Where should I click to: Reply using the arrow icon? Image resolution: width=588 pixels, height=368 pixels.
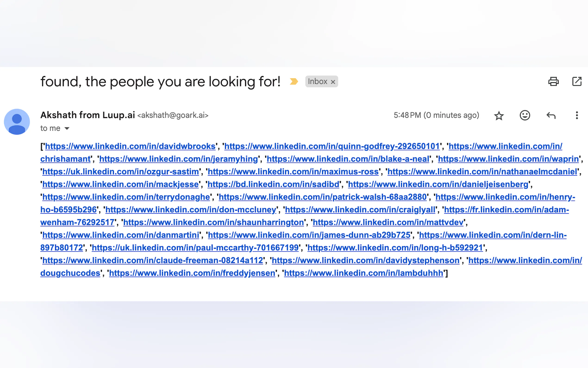coord(551,115)
